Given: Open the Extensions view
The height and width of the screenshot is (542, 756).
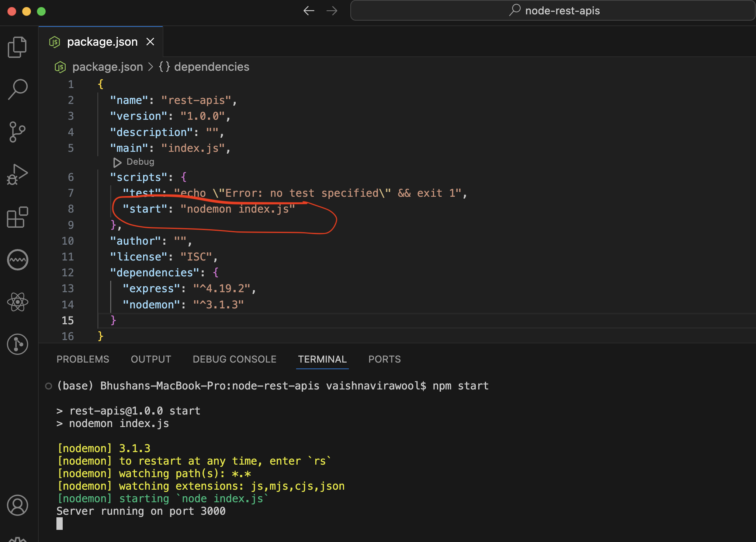Looking at the screenshot, I should pos(17,217).
